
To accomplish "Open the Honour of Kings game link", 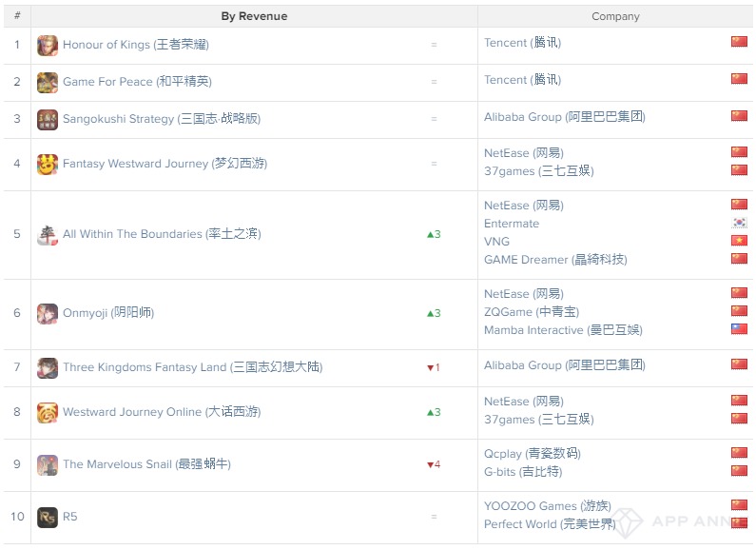I will tap(136, 45).
